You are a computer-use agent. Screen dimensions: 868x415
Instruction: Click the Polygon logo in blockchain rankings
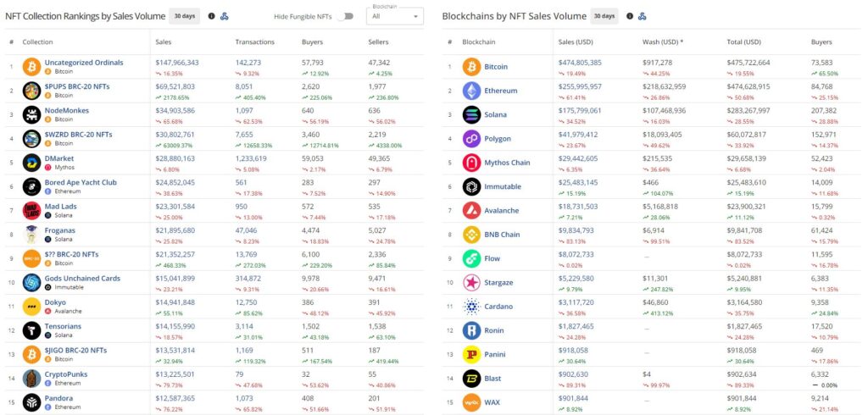[472, 138]
